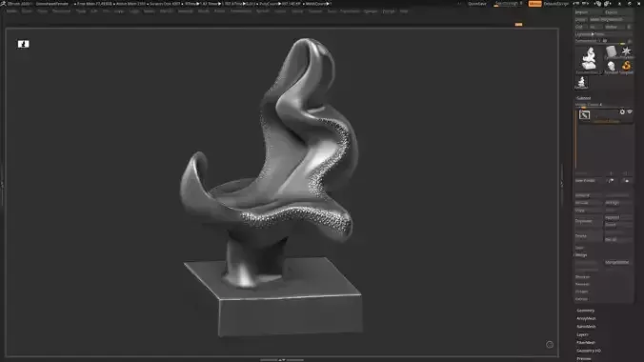Toggle subtool eye visibility icon
Screen dimensions: 644x362
(x=630, y=111)
